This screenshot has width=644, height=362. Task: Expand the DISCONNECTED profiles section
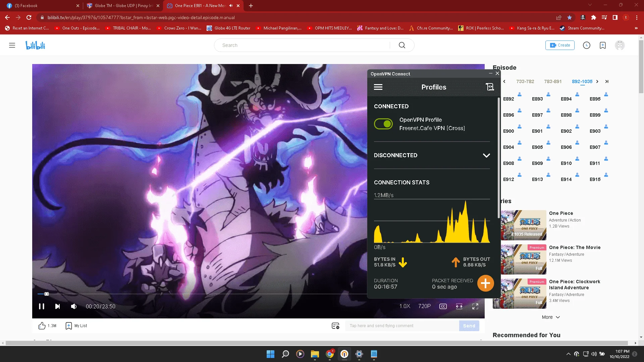[x=432, y=155]
